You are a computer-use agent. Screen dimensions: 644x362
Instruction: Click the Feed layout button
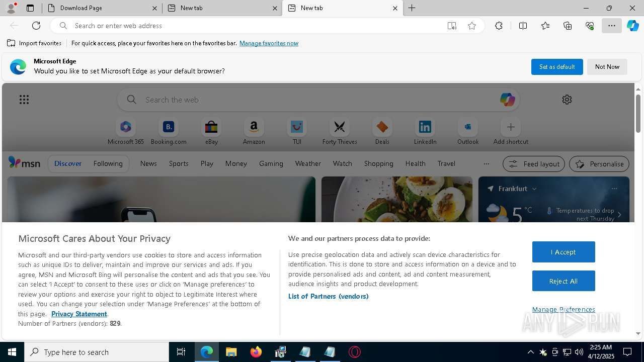[534, 164]
